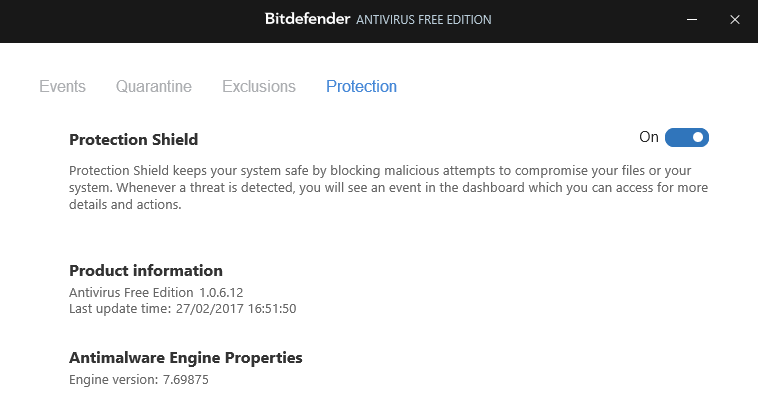Viewport: 758px width, 409px height.
Task: Click the Product information heading
Action: point(145,270)
